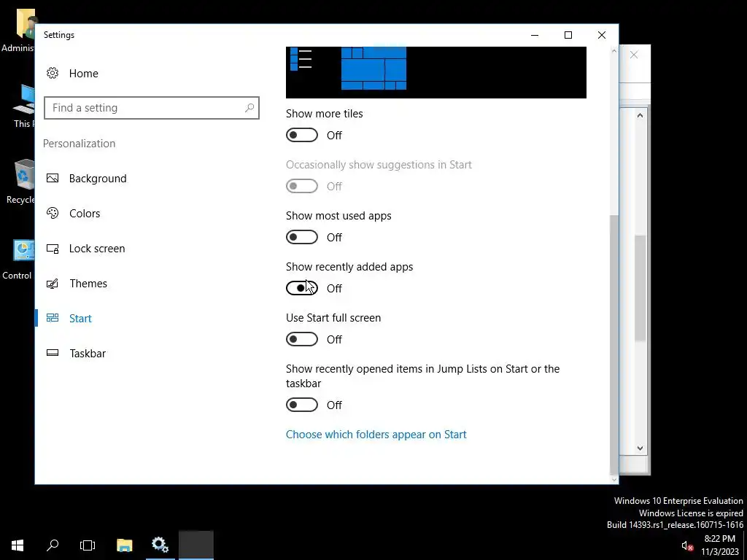Switch to Lock screen settings
747x560 pixels.
(97, 249)
